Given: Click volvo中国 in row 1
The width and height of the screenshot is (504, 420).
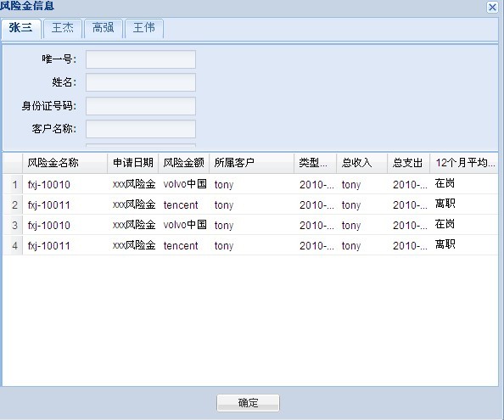Looking at the screenshot, I should (185, 184).
